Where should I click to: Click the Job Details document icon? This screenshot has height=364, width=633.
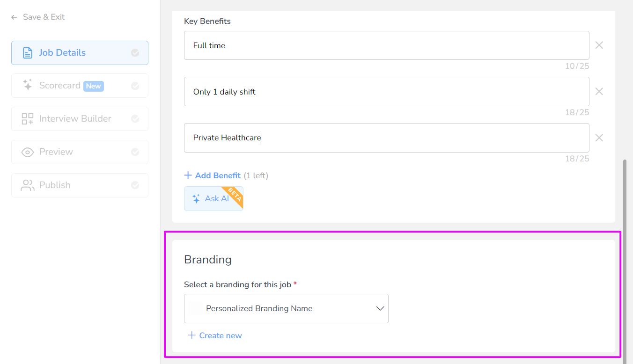click(28, 53)
